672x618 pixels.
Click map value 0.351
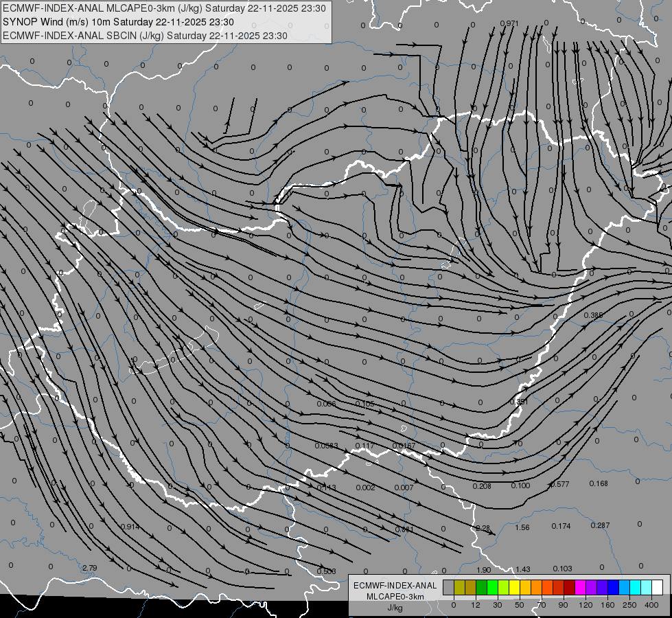click(519, 402)
